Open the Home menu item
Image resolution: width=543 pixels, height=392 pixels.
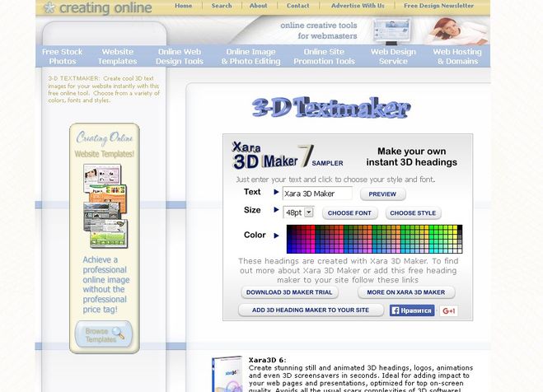(x=183, y=6)
